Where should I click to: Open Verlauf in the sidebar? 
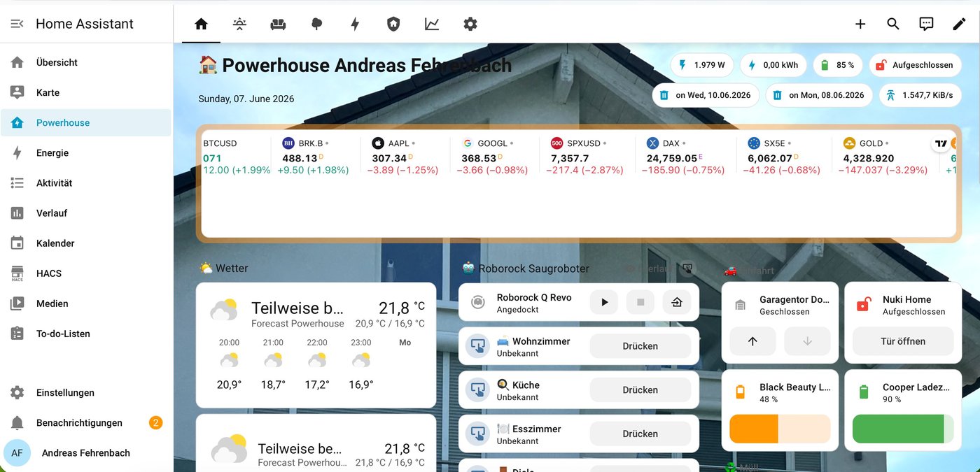(x=85, y=213)
